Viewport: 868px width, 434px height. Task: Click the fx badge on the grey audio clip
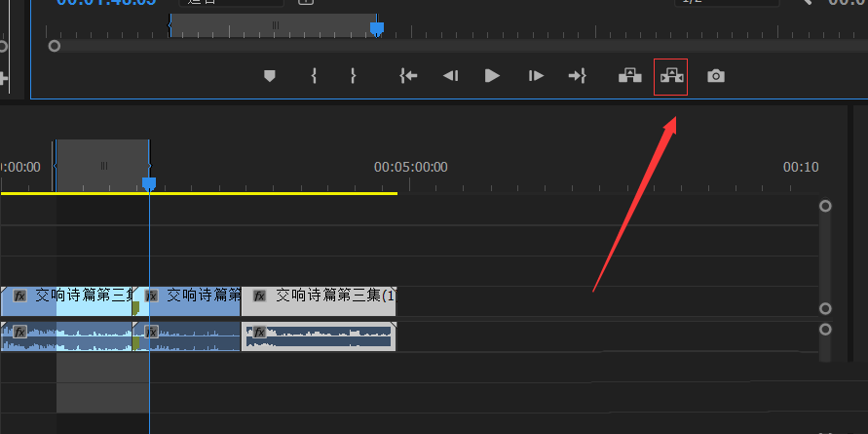coord(260,332)
